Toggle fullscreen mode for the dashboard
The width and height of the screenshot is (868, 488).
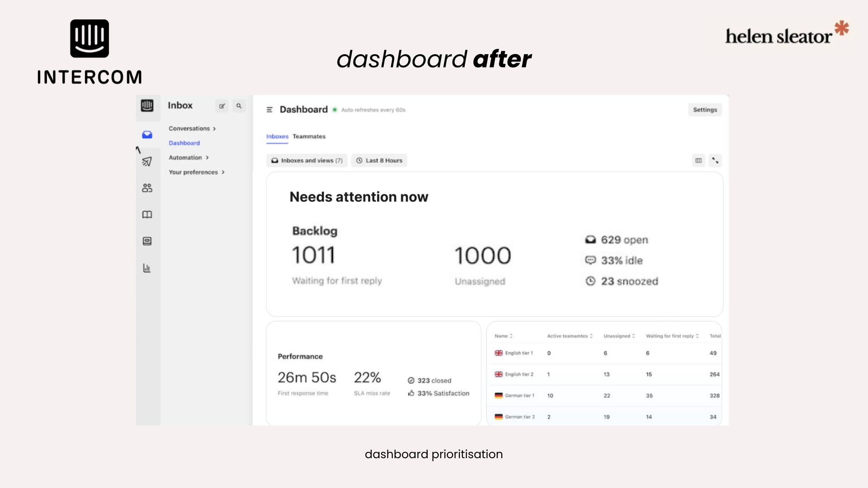[x=715, y=160]
